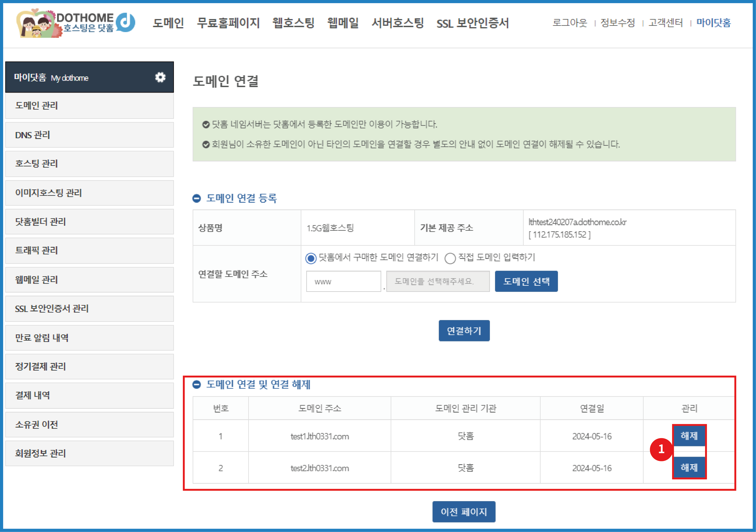756x532 pixels.
Task: Click the www subdomain input field
Action: point(343,282)
